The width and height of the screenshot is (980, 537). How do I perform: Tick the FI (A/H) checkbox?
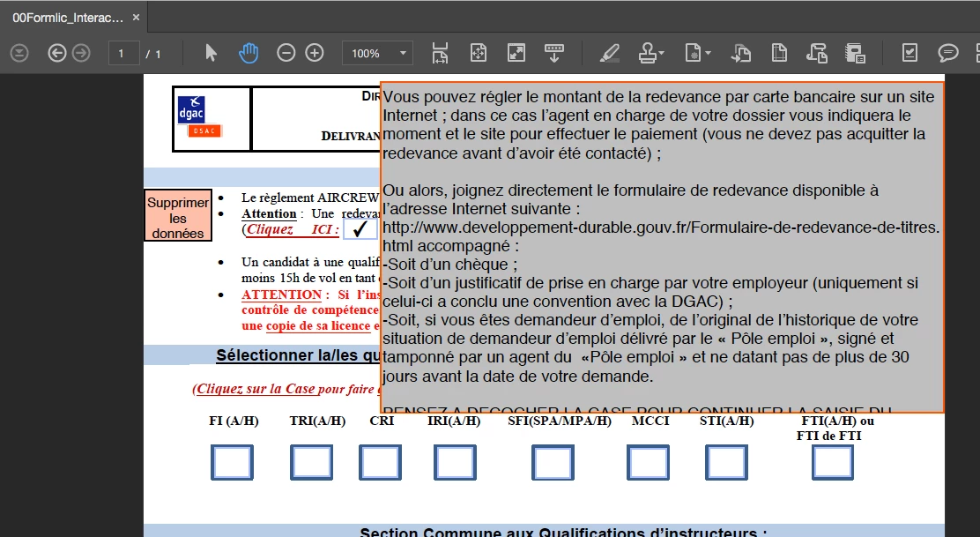click(x=232, y=463)
